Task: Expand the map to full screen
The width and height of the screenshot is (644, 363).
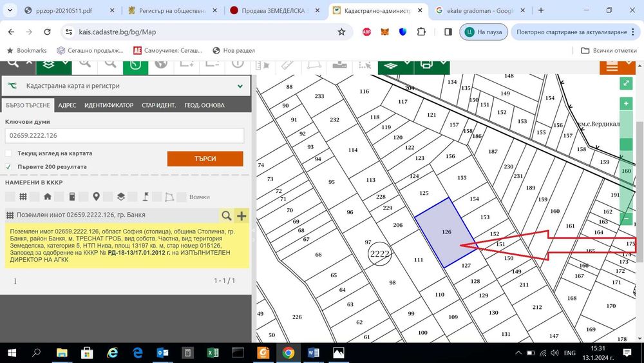Action: tap(626, 83)
